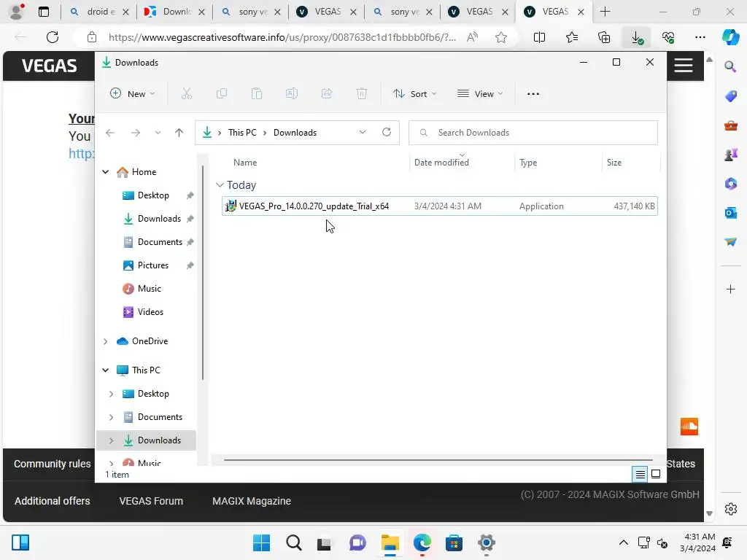Reload the page in Edge
The height and width of the screenshot is (560, 747).
53,37
